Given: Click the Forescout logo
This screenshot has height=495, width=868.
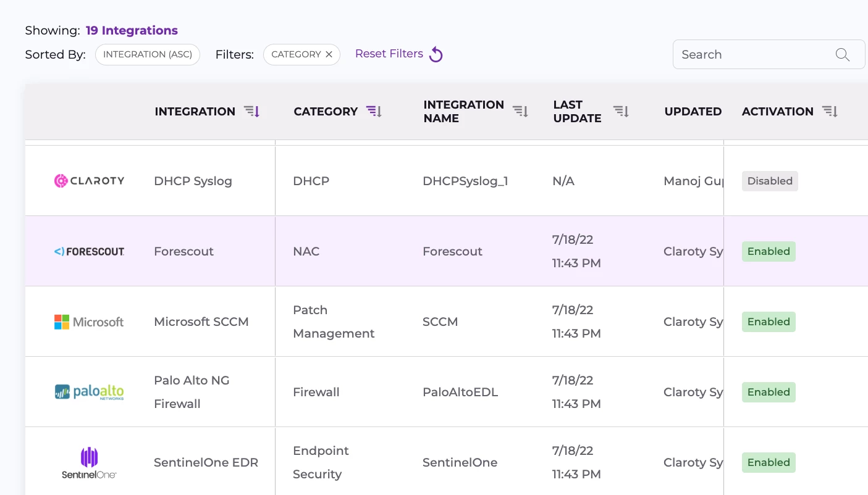Looking at the screenshot, I should pos(89,251).
